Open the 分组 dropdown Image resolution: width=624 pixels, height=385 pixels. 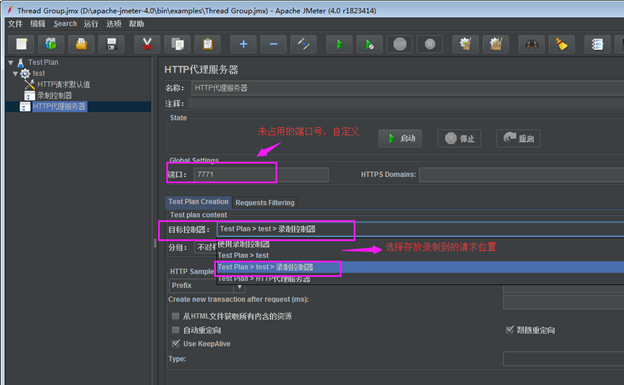click(205, 247)
